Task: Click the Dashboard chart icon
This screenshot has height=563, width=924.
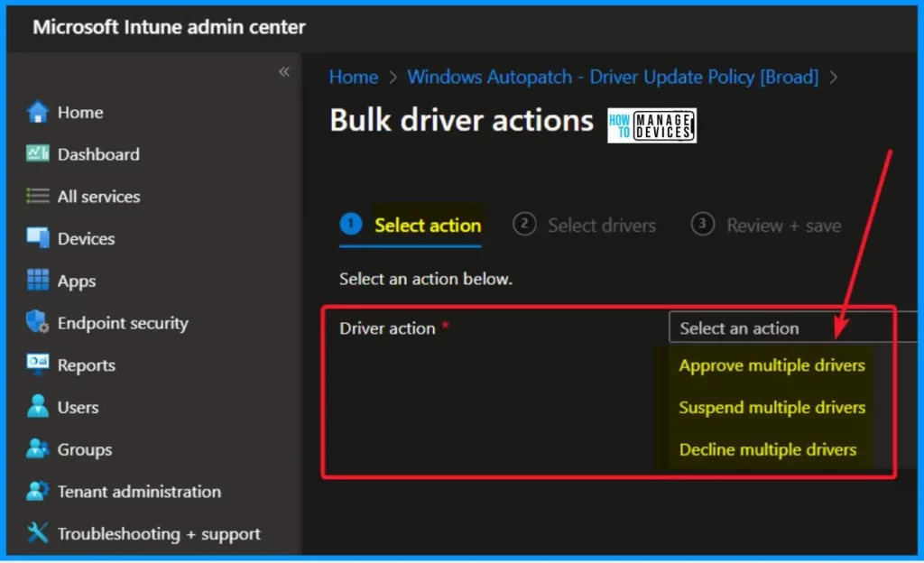Action: 38,153
